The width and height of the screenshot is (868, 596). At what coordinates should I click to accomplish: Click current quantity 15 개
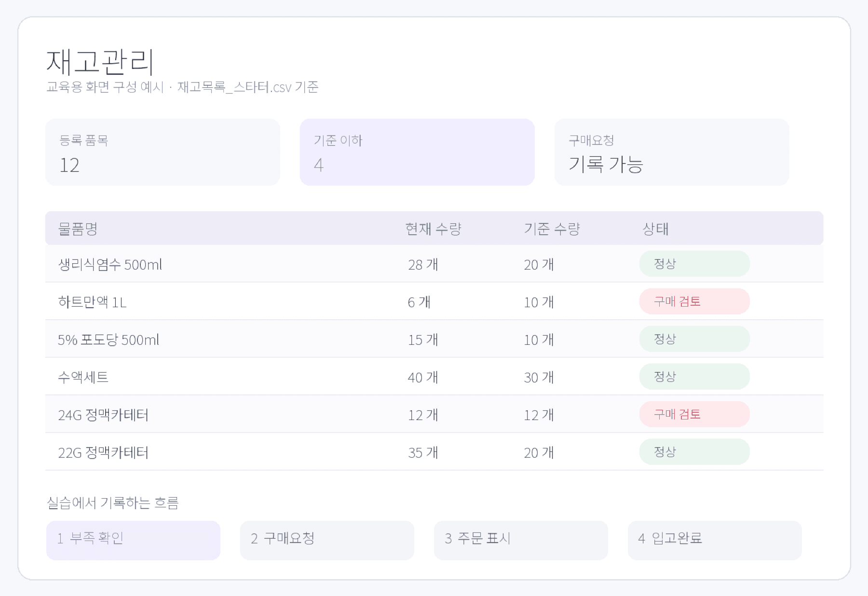coord(423,339)
